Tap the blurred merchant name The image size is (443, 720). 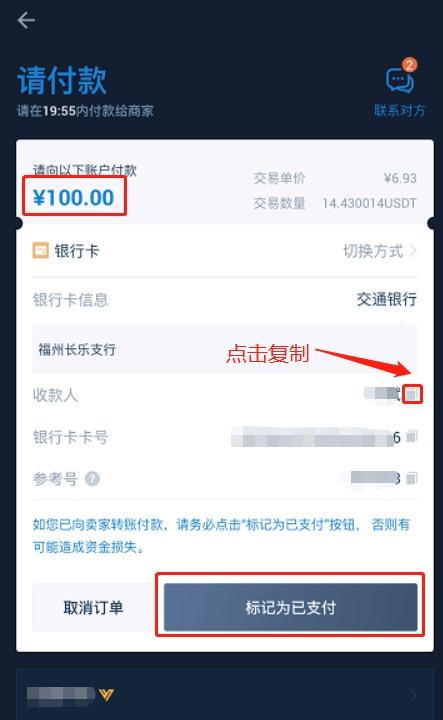[61, 695]
